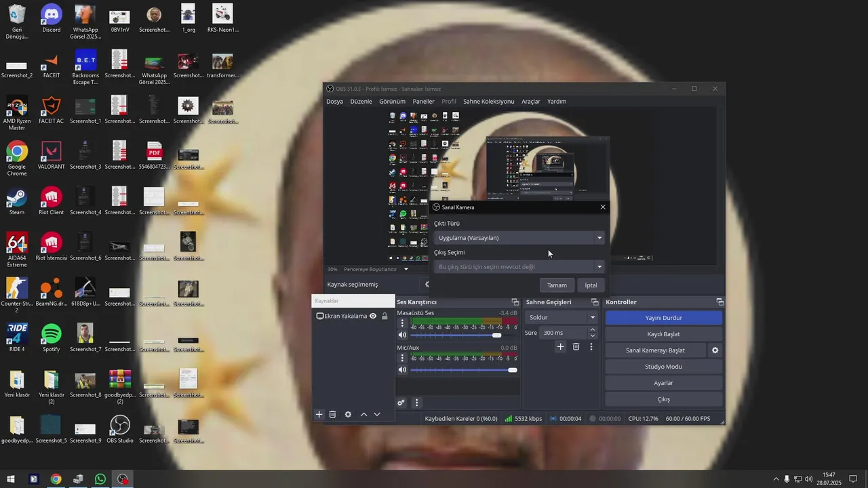This screenshot has height=488, width=868.
Task: Open Yardım menu
Action: [x=557, y=101]
